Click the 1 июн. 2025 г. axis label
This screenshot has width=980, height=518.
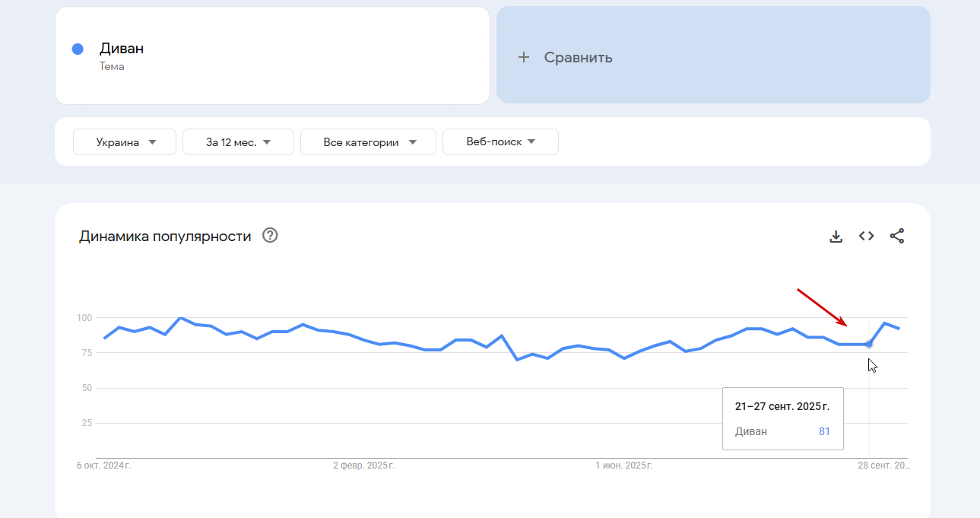coord(623,465)
